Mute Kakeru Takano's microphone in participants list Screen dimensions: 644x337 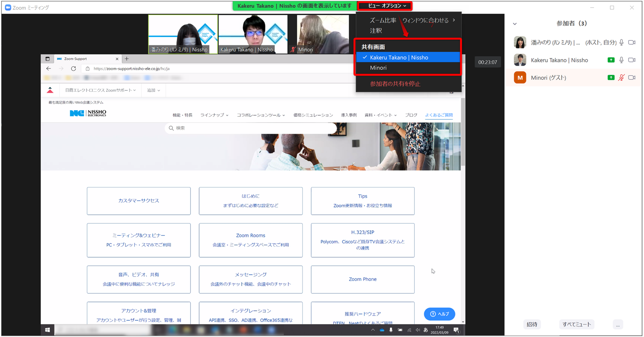pos(622,60)
